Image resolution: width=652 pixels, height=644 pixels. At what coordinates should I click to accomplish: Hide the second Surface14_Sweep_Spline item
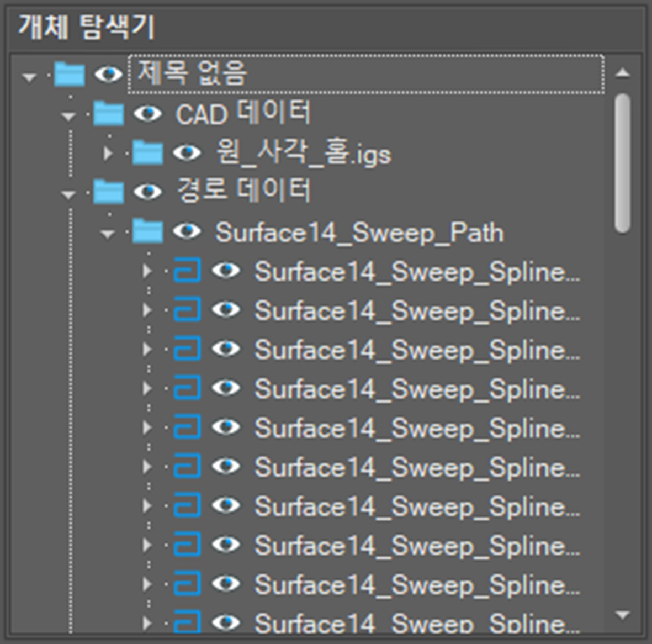226,310
